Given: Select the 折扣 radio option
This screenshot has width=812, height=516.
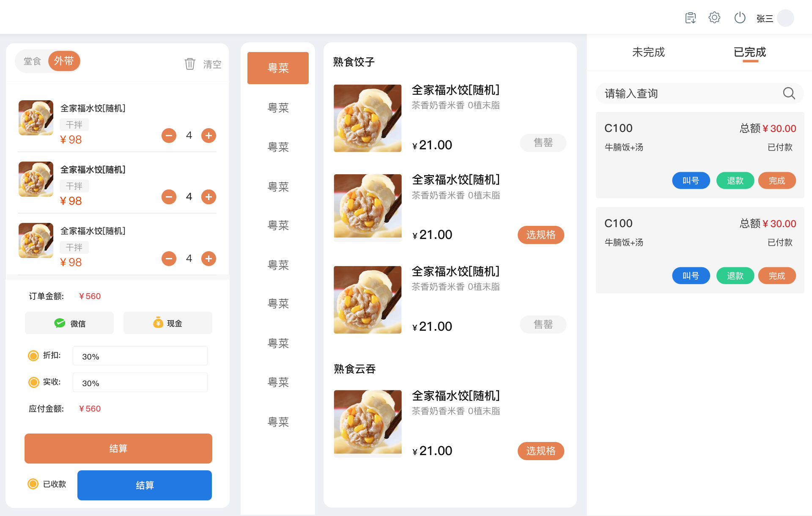Looking at the screenshot, I should 33,356.
